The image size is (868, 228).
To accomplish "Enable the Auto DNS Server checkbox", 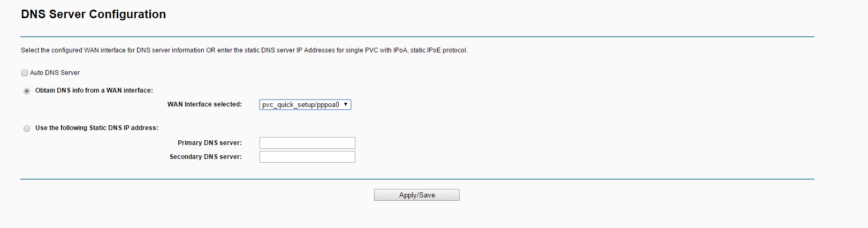I will click(x=25, y=73).
